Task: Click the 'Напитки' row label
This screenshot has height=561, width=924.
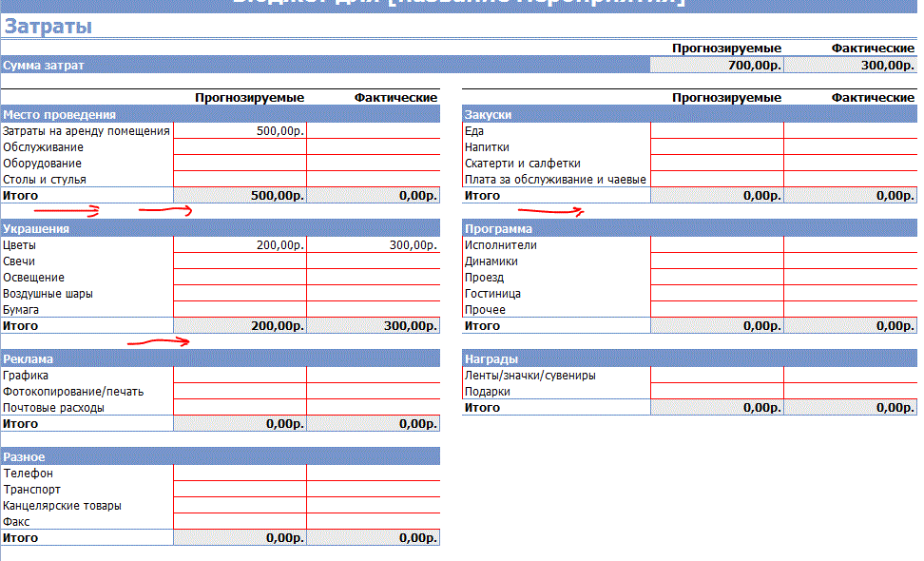Action: (487, 147)
